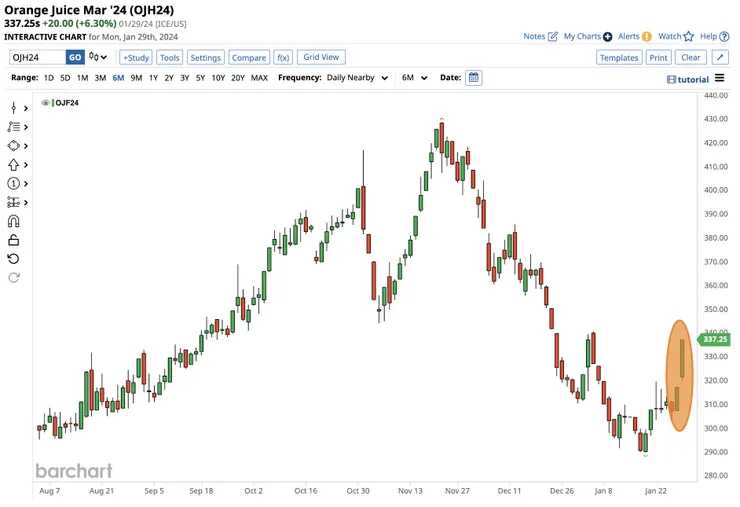Select the 1Y range option
The width and height of the screenshot is (740, 507).
pyautogui.click(x=153, y=78)
